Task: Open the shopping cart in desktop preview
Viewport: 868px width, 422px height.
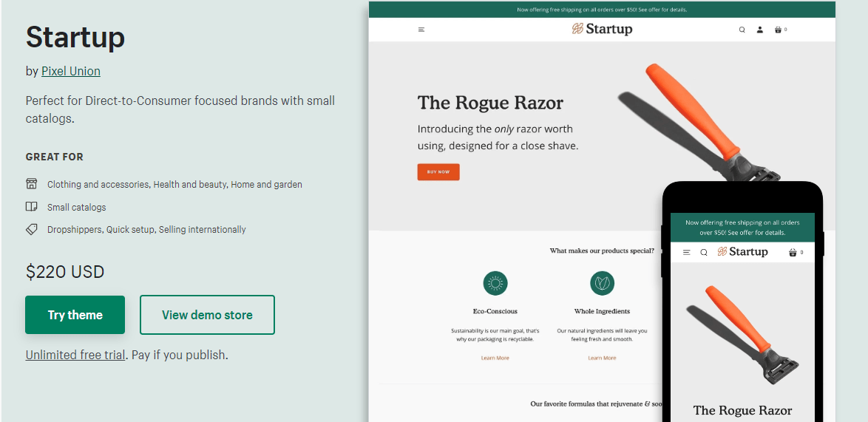Action: [x=779, y=30]
